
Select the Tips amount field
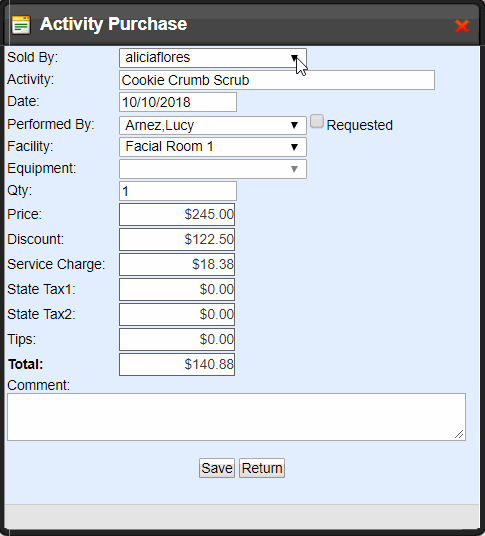coord(177,339)
